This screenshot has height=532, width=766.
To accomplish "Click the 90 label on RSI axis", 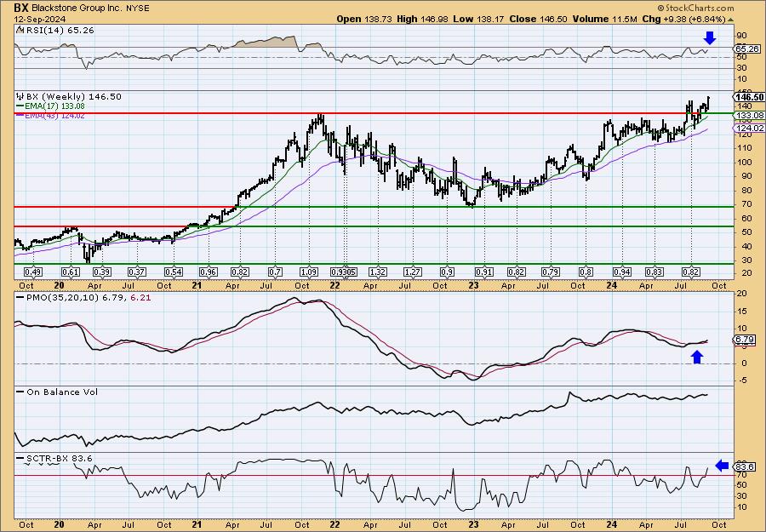I will [x=741, y=35].
